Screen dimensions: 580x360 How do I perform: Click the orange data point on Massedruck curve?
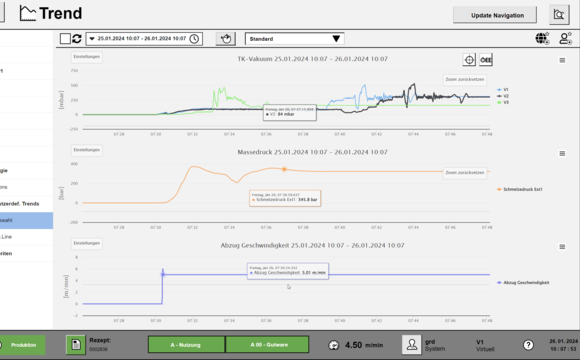point(284,169)
